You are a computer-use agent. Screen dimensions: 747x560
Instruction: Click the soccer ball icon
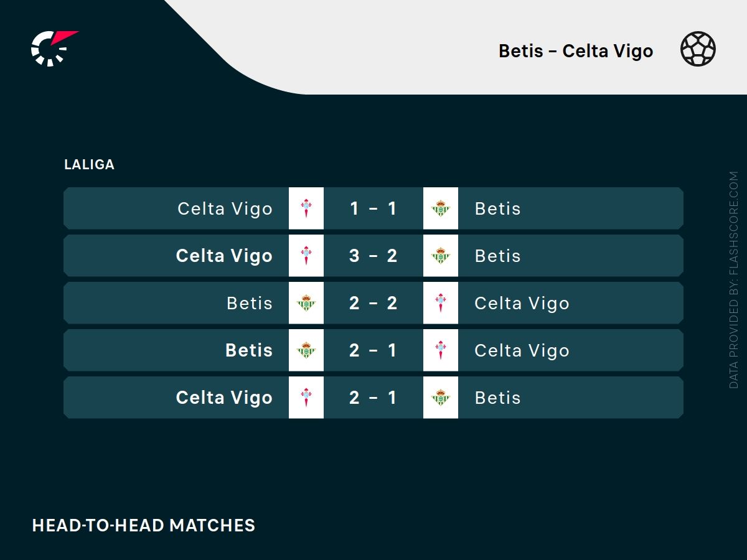point(698,49)
